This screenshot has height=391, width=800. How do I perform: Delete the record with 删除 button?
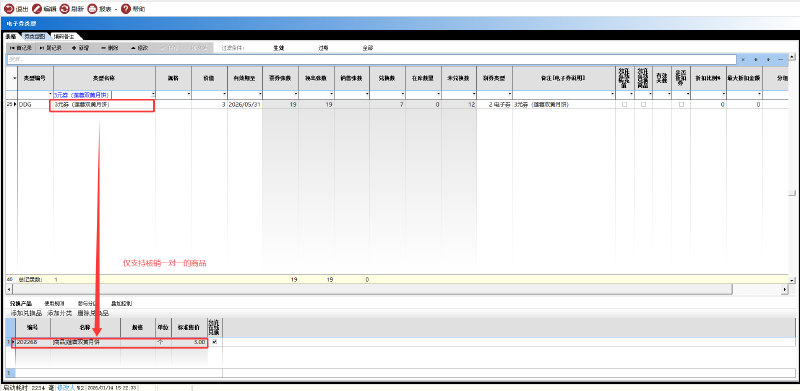110,48
